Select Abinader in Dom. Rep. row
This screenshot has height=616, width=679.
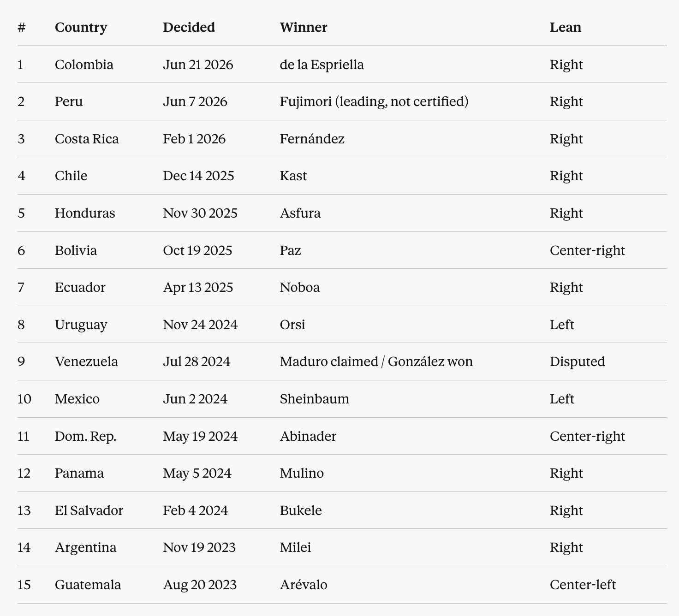(308, 436)
